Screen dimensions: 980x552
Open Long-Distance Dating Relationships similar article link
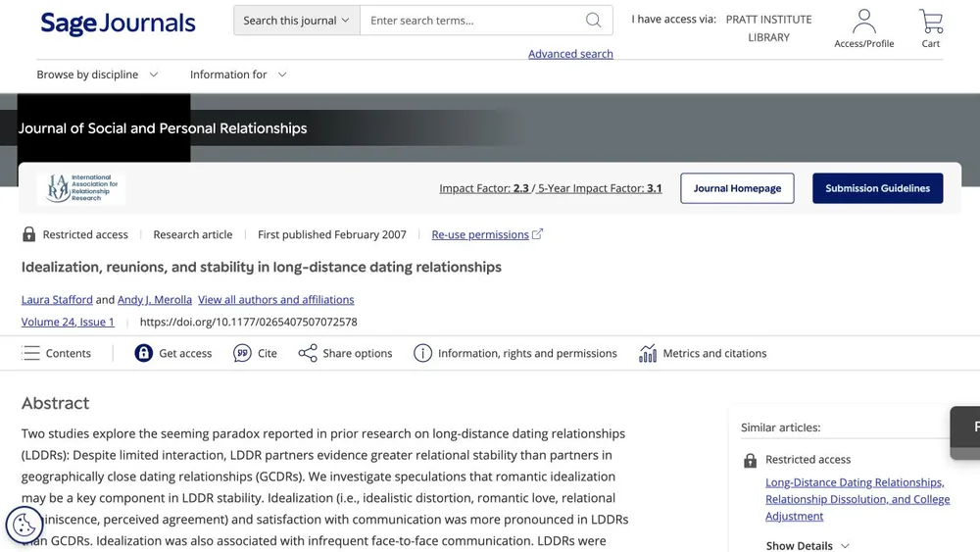click(857, 499)
